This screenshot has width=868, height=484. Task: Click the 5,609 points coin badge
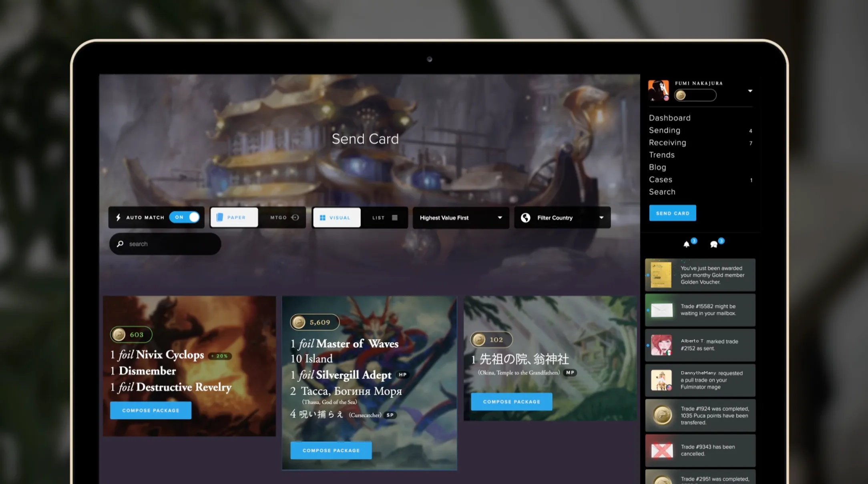pyautogui.click(x=315, y=322)
